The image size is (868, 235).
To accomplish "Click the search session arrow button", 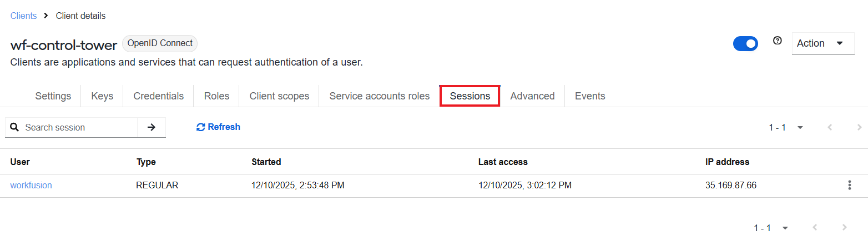I will (x=152, y=127).
